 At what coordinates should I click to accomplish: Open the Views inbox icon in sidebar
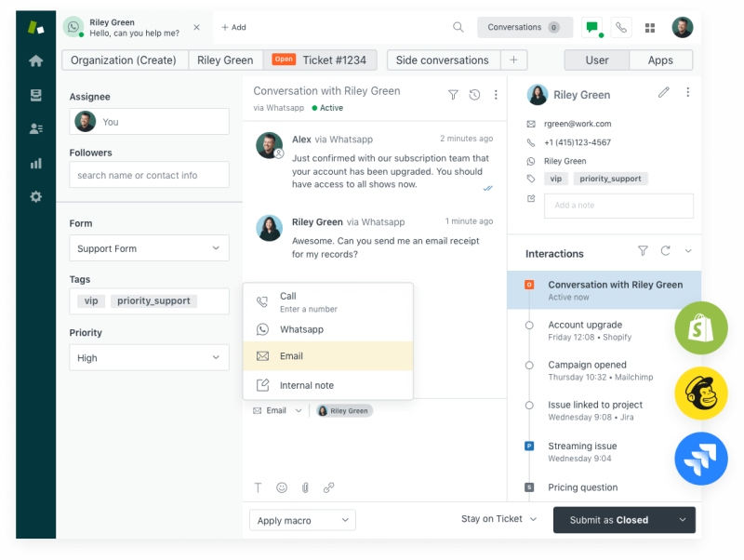(x=35, y=95)
